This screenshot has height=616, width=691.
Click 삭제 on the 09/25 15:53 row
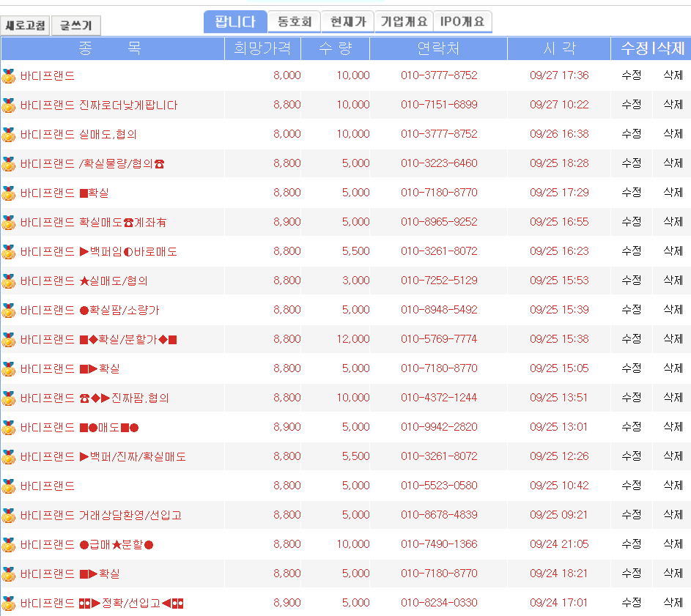pos(673,281)
